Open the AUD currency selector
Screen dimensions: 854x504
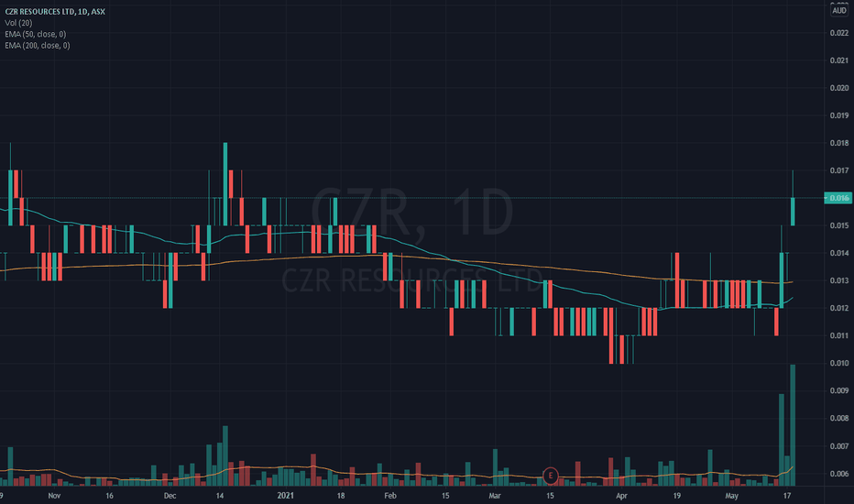(x=838, y=11)
